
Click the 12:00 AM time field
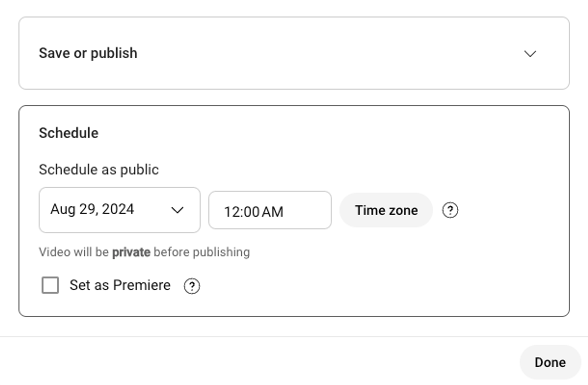(x=270, y=210)
